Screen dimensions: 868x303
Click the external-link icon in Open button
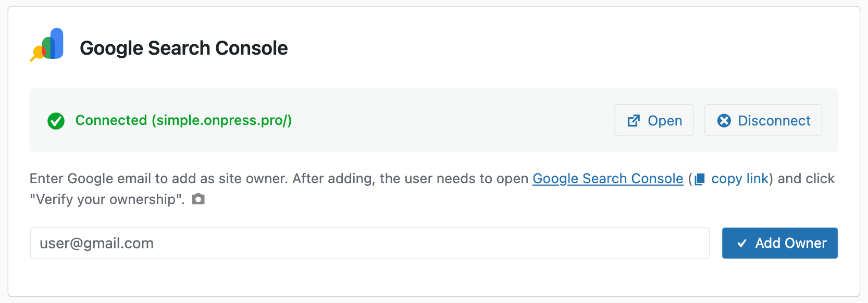[x=634, y=121]
